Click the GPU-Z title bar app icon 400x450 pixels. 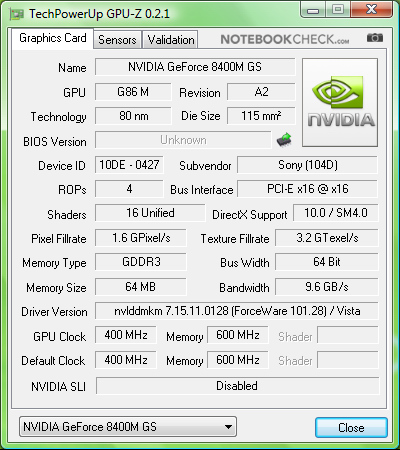pos(17,14)
